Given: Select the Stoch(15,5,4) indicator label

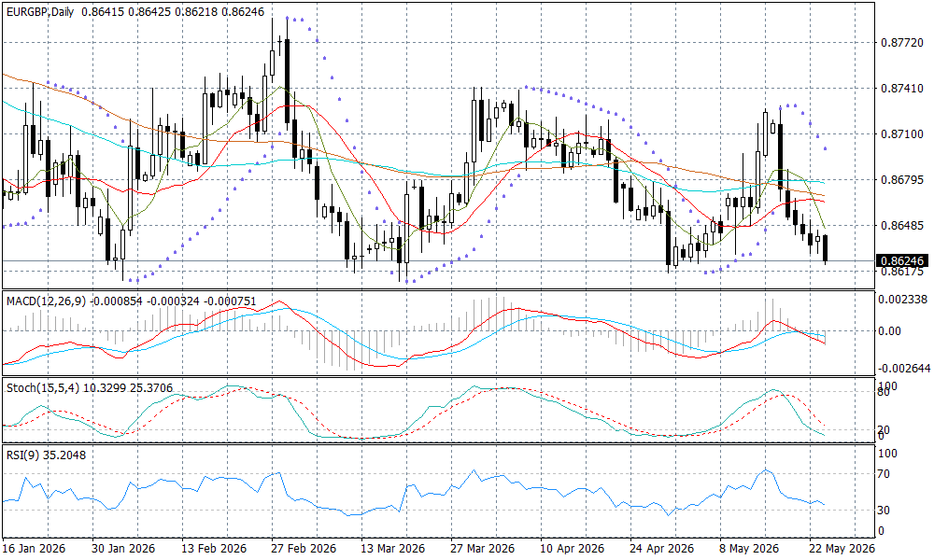Looking at the screenshot, I should (x=43, y=388).
